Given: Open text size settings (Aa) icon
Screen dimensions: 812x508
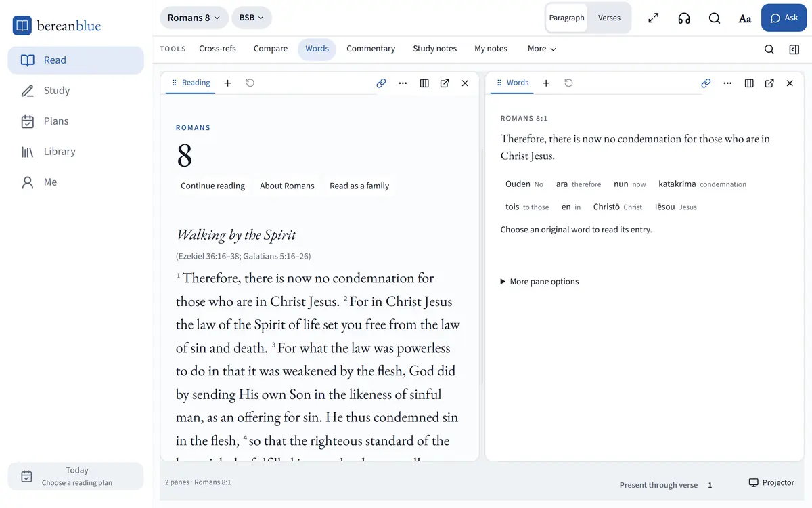Looking at the screenshot, I should pyautogui.click(x=745, y=18).
